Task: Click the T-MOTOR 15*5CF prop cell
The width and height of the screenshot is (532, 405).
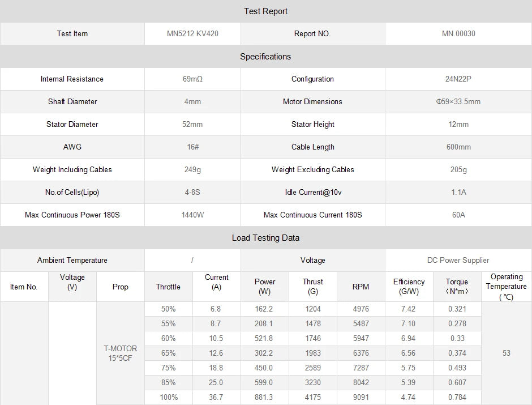Action: (x=120, y=353)
